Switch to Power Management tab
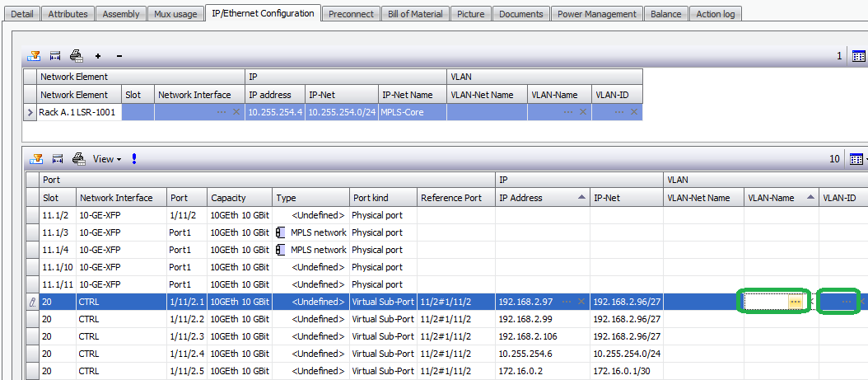Image resolution: width=868 pixels, height=380 pixels. point(597,14)
